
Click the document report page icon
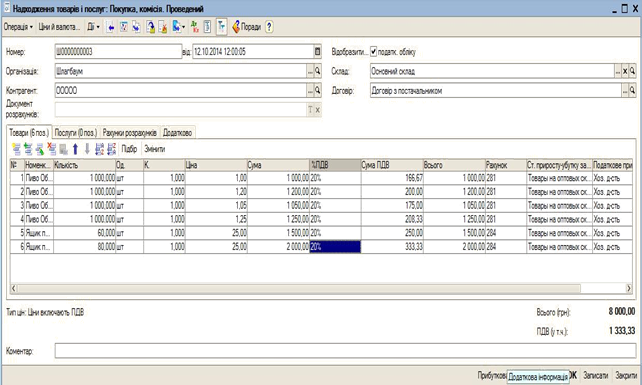pyautogui.click(x=207, y=27)
